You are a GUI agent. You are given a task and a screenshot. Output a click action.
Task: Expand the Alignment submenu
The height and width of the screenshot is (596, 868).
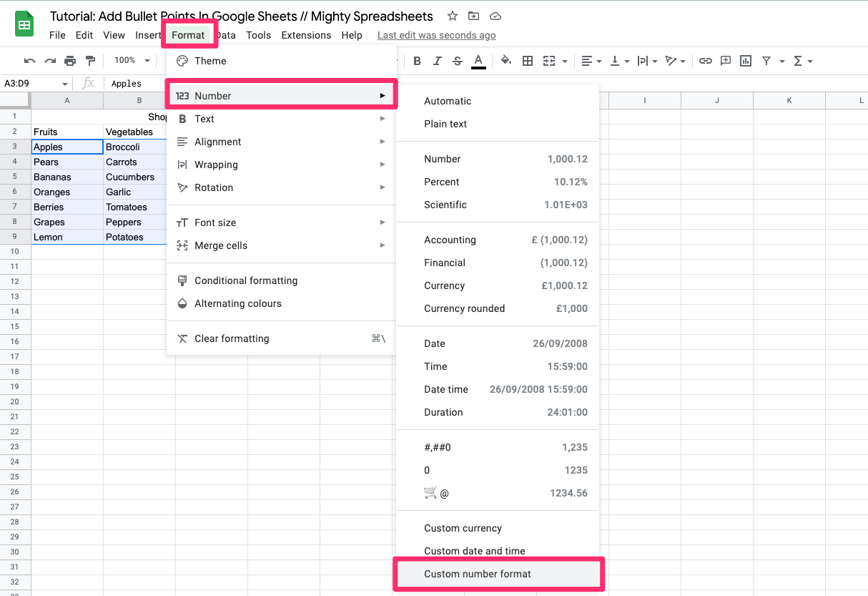point(281,142)
